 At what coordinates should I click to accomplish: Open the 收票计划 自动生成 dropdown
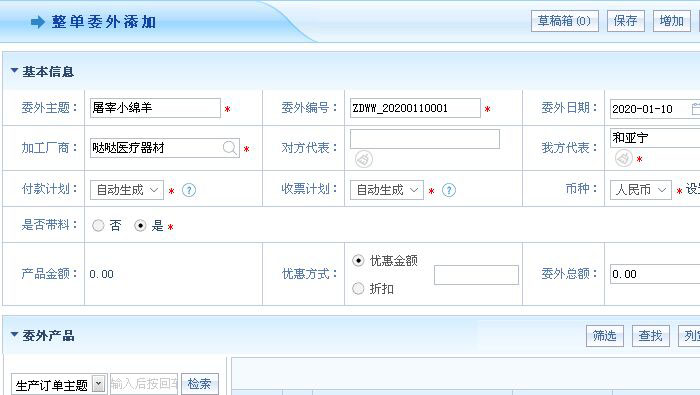[387, 190]
